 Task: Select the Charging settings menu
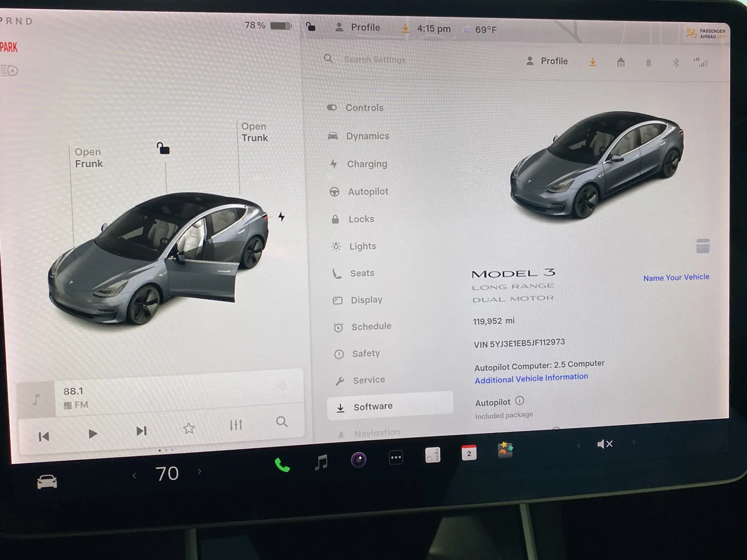pos(366,164)
